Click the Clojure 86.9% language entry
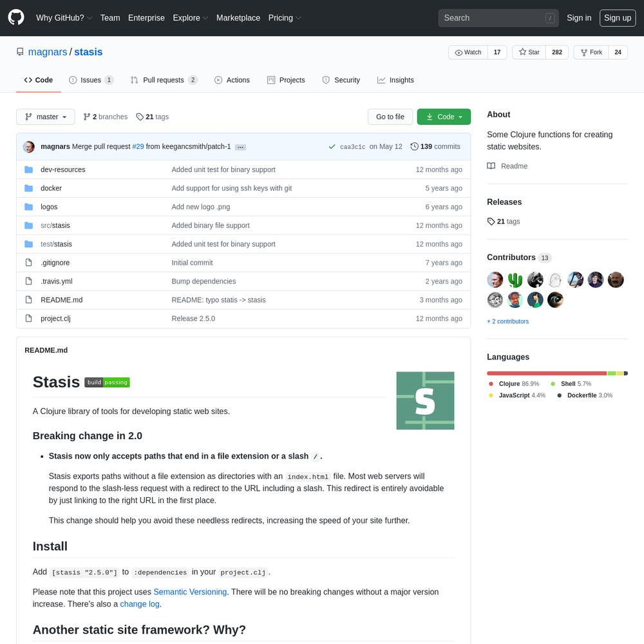 point(514,384)
